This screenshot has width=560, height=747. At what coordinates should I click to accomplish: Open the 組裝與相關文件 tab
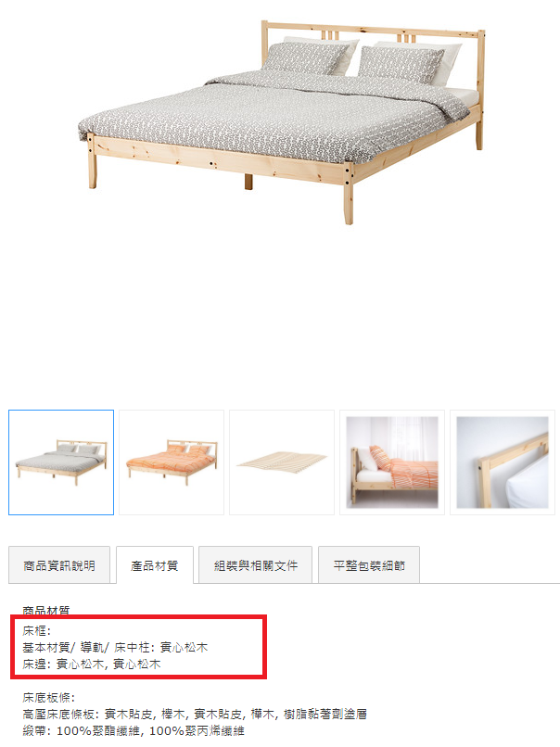[x=256, y=565]
